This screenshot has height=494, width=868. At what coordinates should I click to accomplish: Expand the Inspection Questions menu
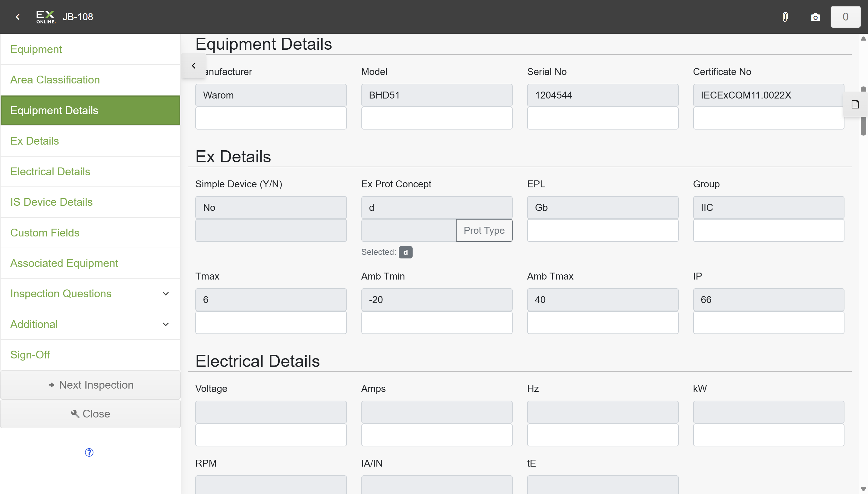tap(90, 293)
